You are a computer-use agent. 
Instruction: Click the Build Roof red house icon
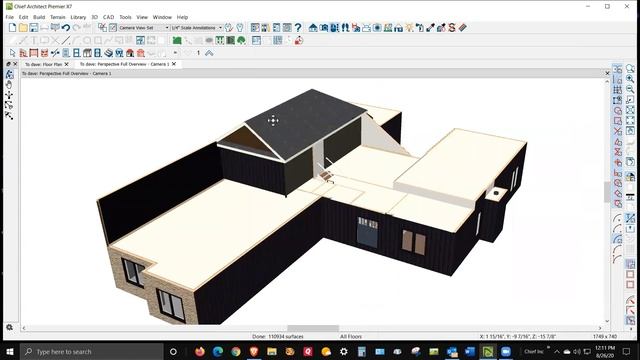click(130, 53)
